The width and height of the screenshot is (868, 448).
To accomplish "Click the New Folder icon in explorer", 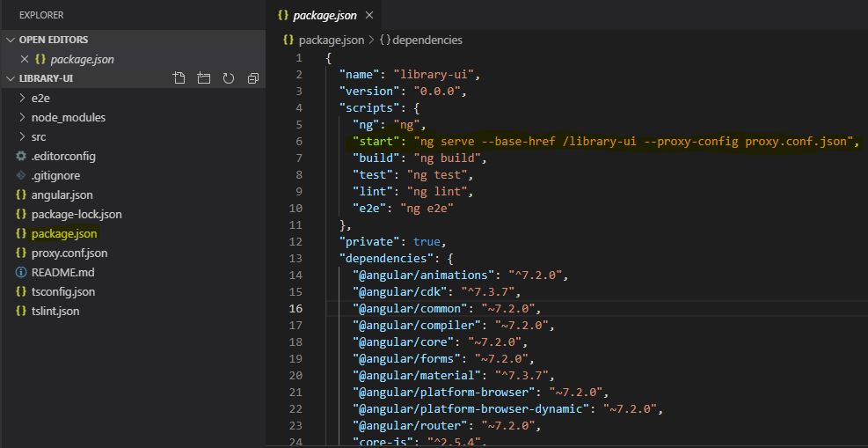I will click(204, 78).
